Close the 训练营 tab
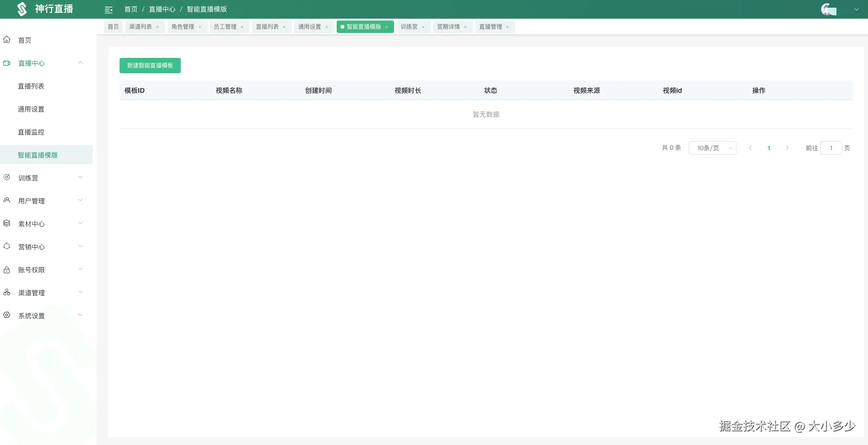This screenshot has height=445, width=868. tap(423, 27)
